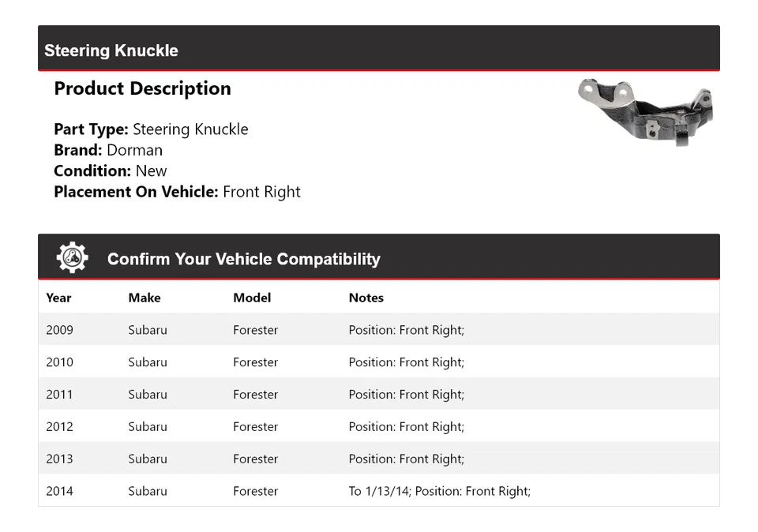Click the Notes column header
The image size is (758, 532).
point(366,298)
